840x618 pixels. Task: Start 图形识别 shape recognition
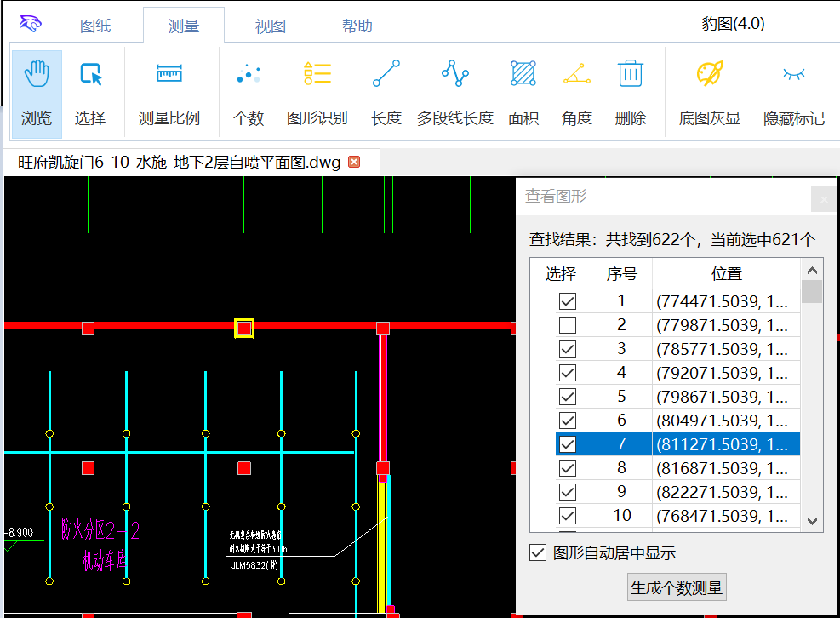click(317, 94)
